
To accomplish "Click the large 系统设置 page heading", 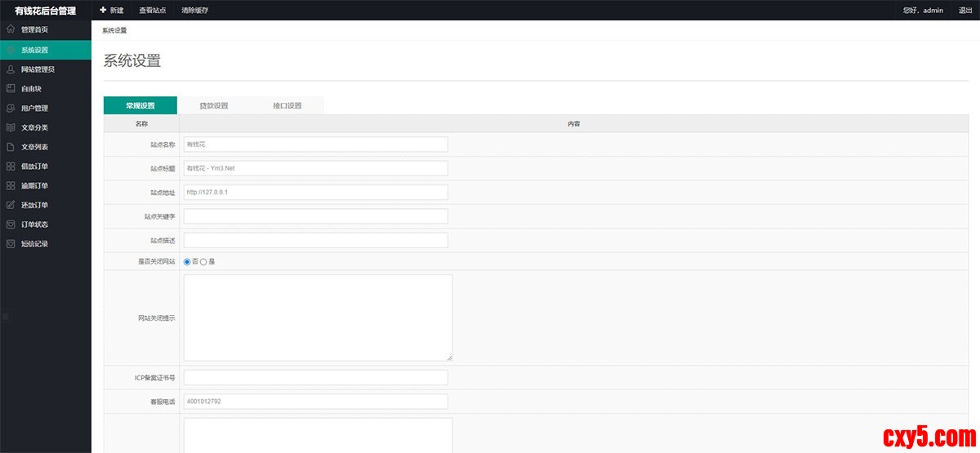I will (132, 60).
